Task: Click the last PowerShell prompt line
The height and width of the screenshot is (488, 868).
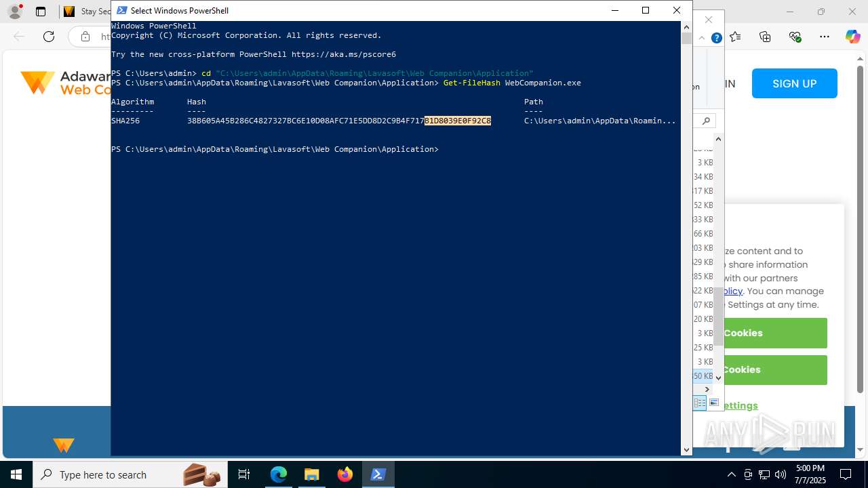Action: 275,149
